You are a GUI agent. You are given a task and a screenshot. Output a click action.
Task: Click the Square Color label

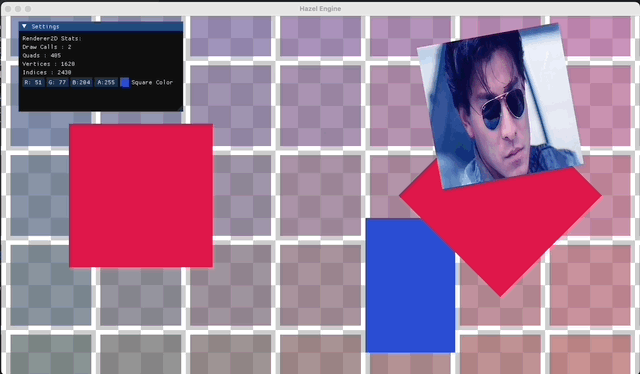tap(152, 82)
